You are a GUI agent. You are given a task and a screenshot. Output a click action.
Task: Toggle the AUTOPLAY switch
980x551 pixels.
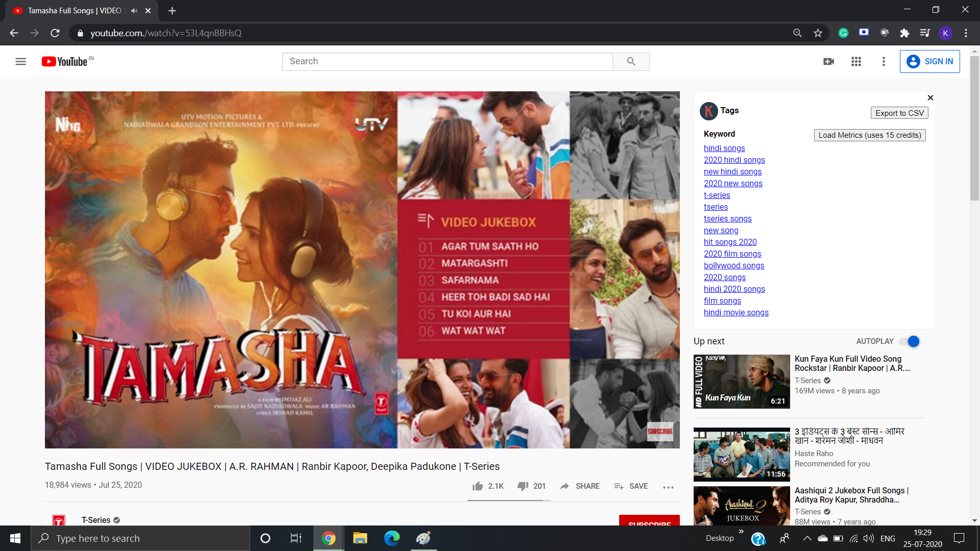tap(910, 341)
